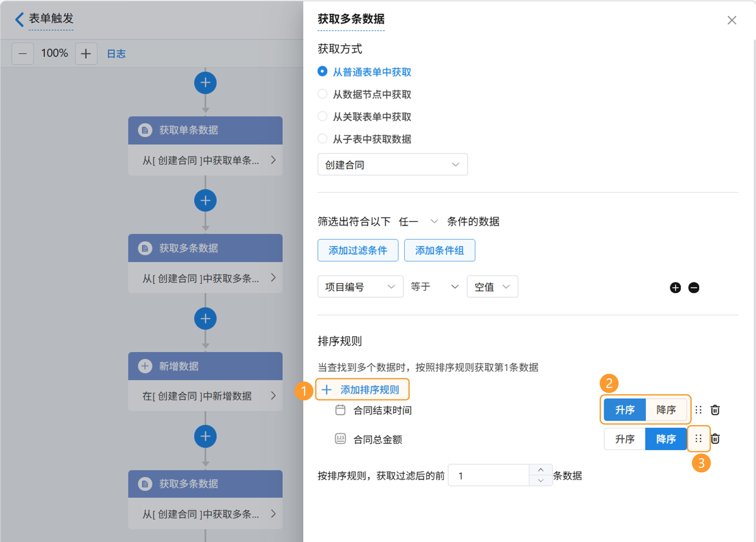Select 从关联表单中获取 radio option
This screenshot has height=542, width=756.
tap(322, 117)
